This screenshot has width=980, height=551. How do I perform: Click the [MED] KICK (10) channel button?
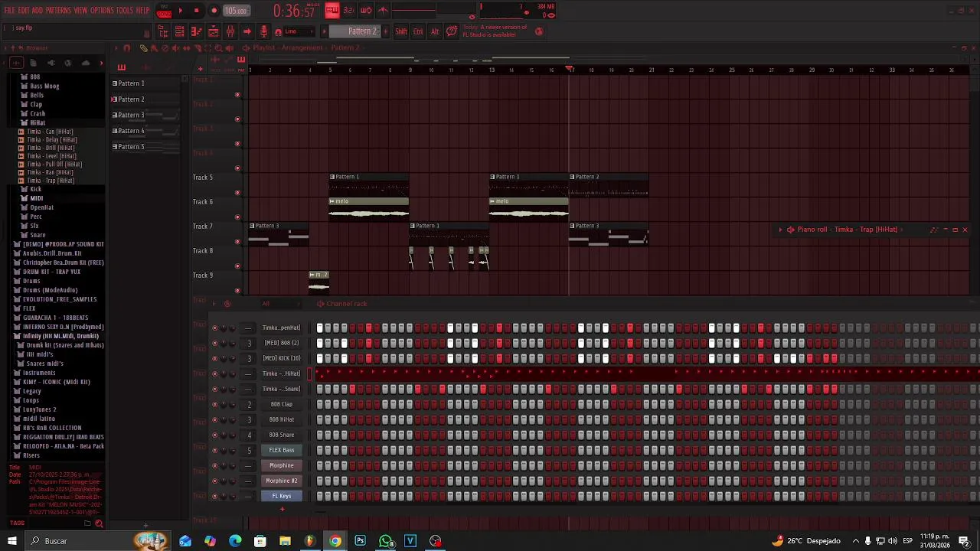pos(282,358)
